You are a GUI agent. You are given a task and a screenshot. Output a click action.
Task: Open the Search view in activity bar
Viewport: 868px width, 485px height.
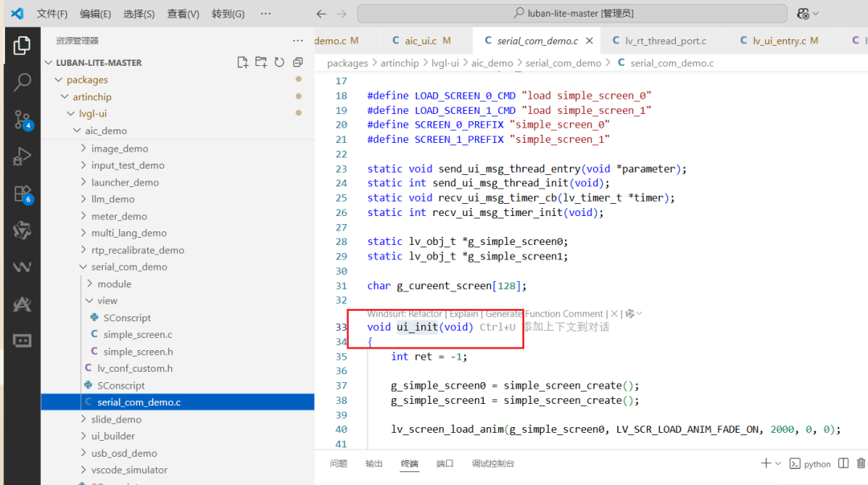tap(22, 83)
